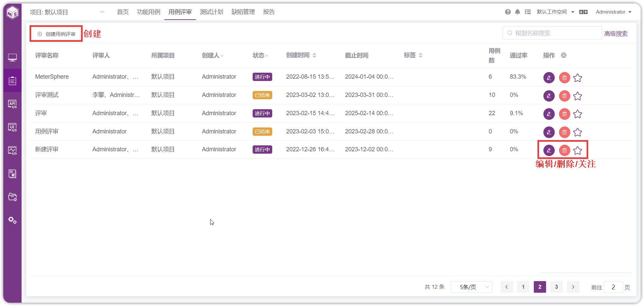The width and height of the screenshot is (644, 306).
Task: Open the 默认工作空间 workspace dropdown
Action: [x=555, y=12]
